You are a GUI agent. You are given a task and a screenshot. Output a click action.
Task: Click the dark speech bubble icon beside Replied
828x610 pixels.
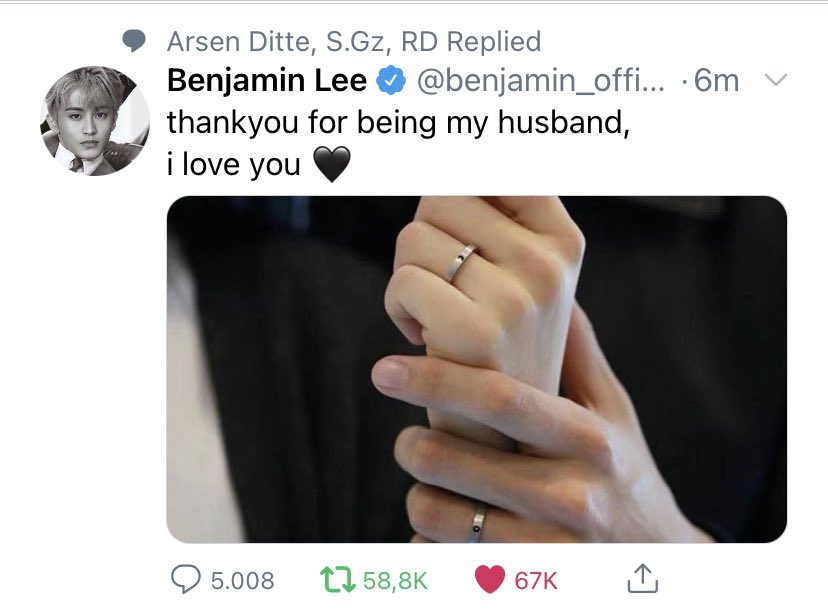(x=134, y=41)
